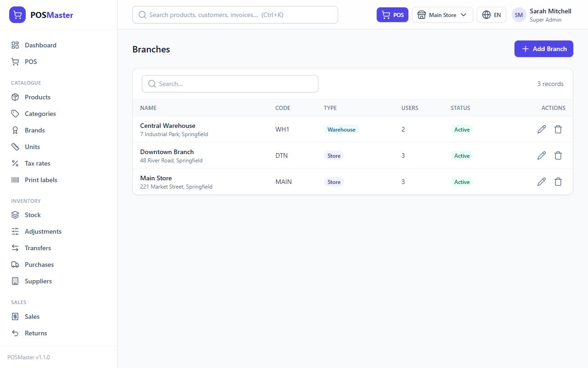The height and width of the screenshot is (368, 588).
Task: Open Sales page in sidebar
Action: coord(58,316)
